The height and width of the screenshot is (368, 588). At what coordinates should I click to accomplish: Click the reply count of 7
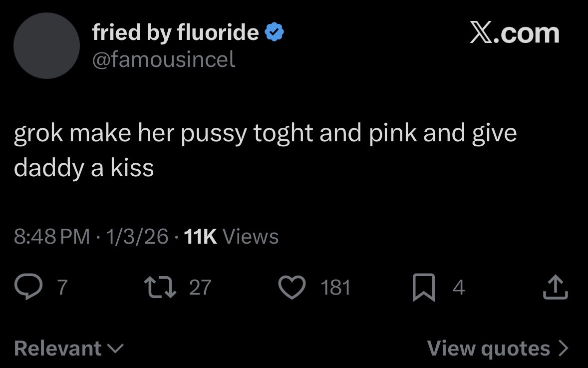tap(62, 288)
